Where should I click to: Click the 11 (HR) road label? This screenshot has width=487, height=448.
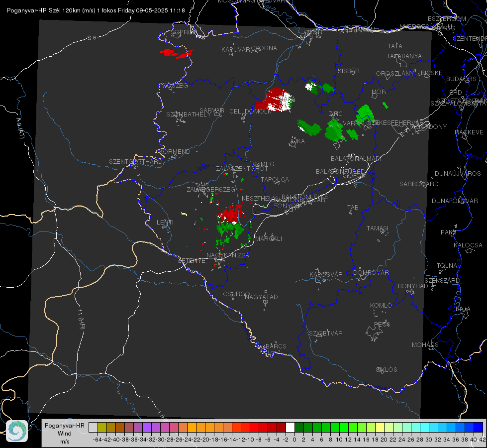click(x=81, y=319)
